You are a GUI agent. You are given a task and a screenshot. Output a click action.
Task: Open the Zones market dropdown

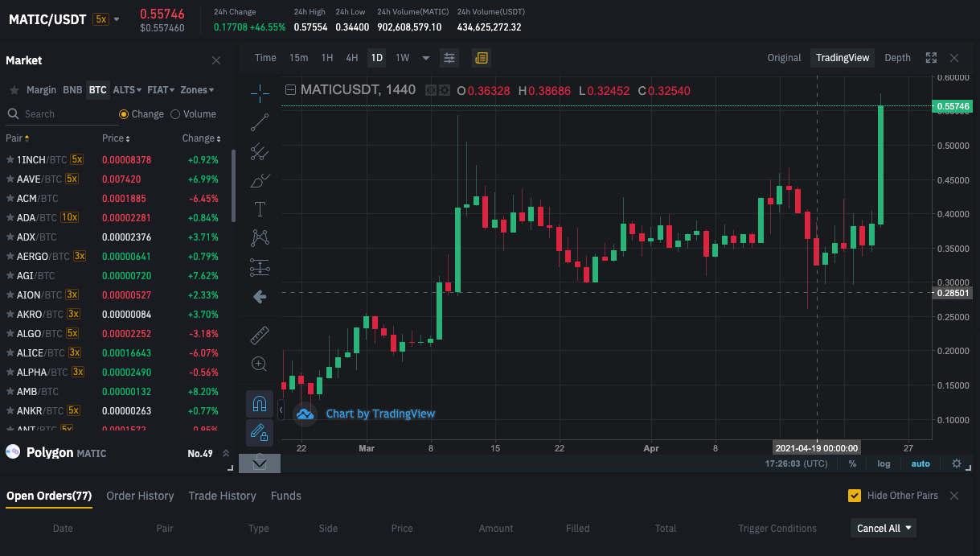click(x=197, y=90)
